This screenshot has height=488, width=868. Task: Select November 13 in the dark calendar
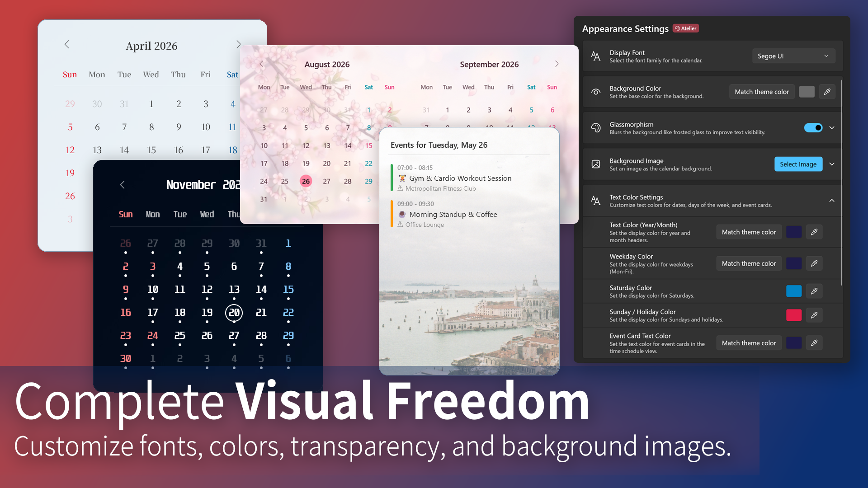(x=234, y=289)
